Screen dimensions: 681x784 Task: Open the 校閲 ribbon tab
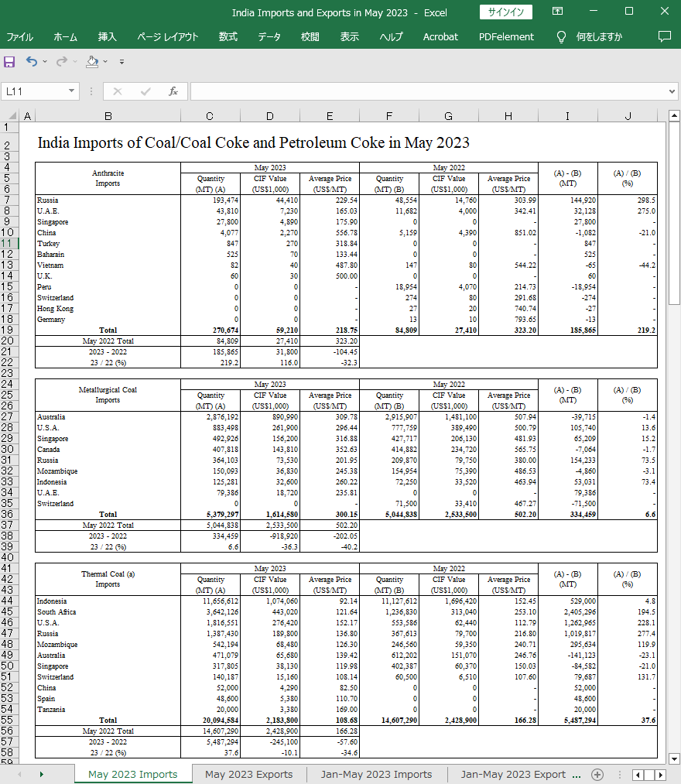[310, 37]
